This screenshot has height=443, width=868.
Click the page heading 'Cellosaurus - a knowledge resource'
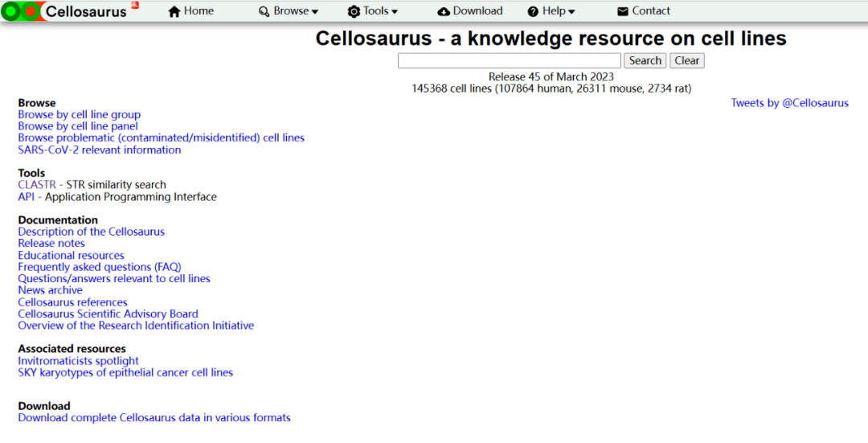click(x=551, y=39)
